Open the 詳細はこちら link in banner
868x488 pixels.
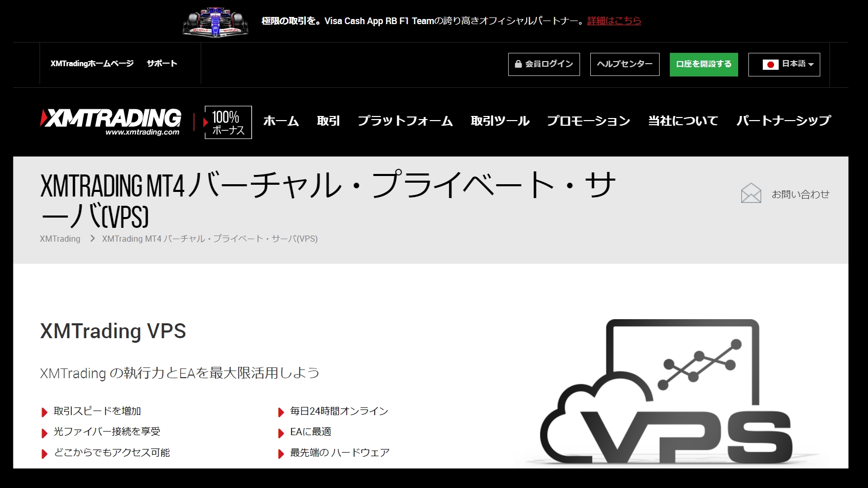pyautogui.click(x=614, y=21)
